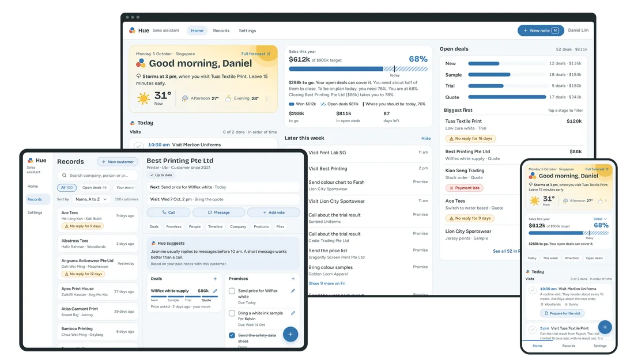Click the search magnifier icon in tablet Records
Screen dimensions: 634x364
(65, 175)
